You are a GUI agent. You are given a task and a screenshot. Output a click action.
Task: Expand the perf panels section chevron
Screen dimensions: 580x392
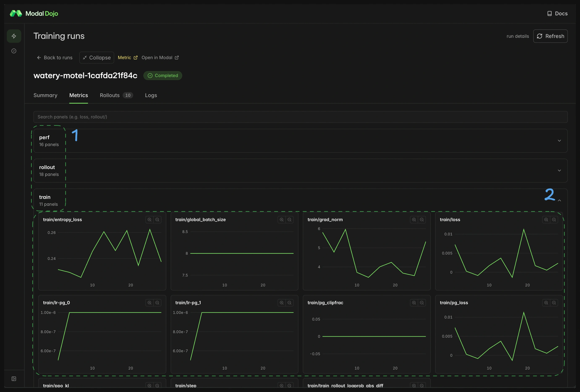pos(559,141)
